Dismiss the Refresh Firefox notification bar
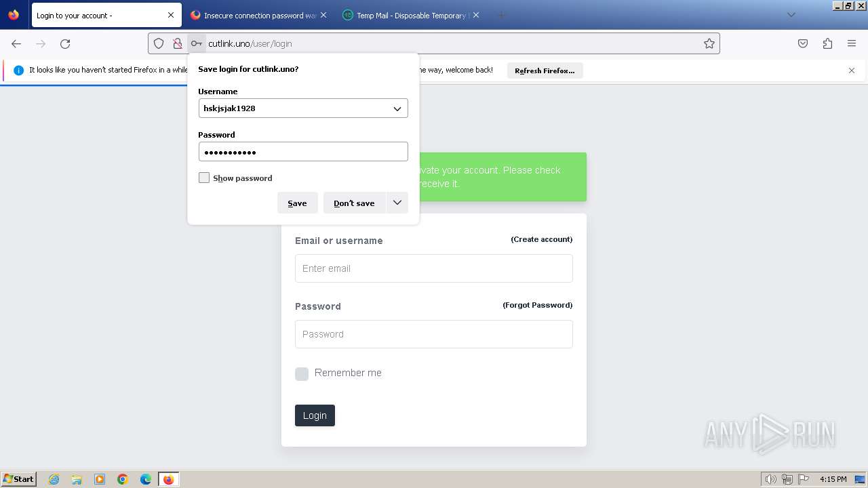868x488 pixels. click(x=852, y=70)
